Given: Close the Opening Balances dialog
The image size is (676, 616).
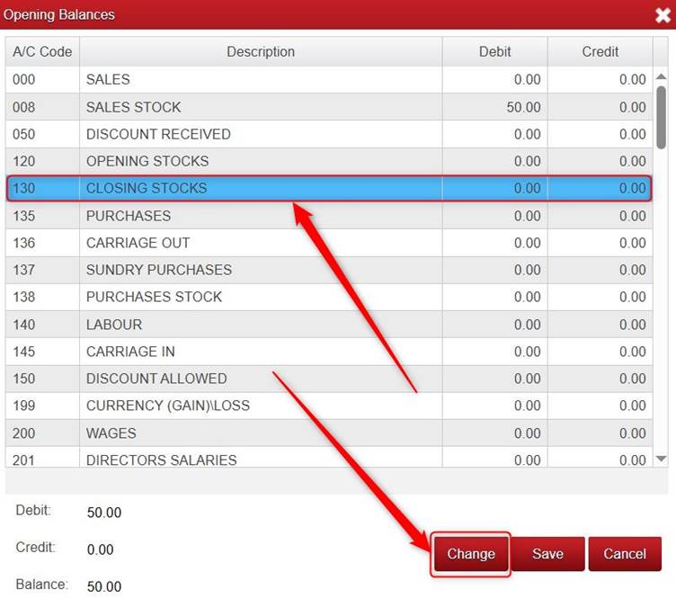Looking at the screenshot, I should (x=663, y=15).
